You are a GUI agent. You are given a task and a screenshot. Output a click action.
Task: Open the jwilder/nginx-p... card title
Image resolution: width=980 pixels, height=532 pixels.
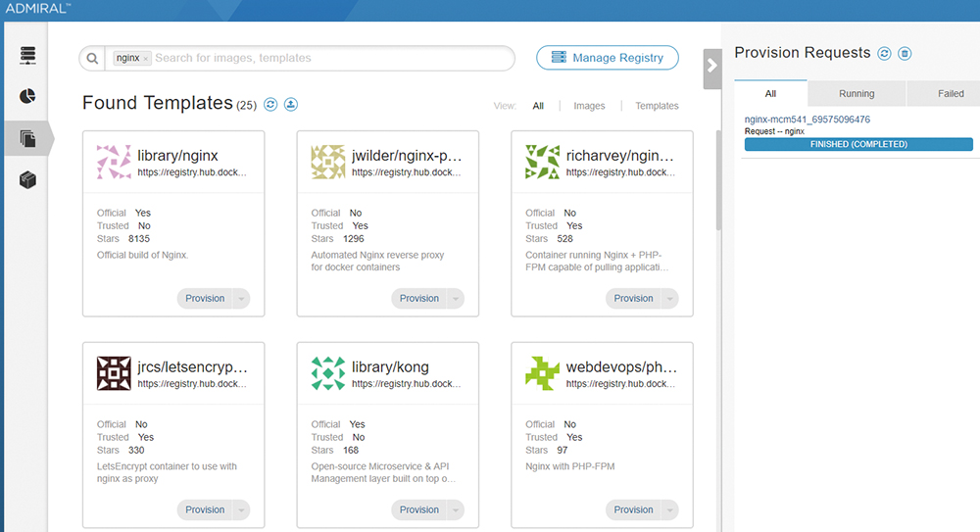click(x=407, y=156)
